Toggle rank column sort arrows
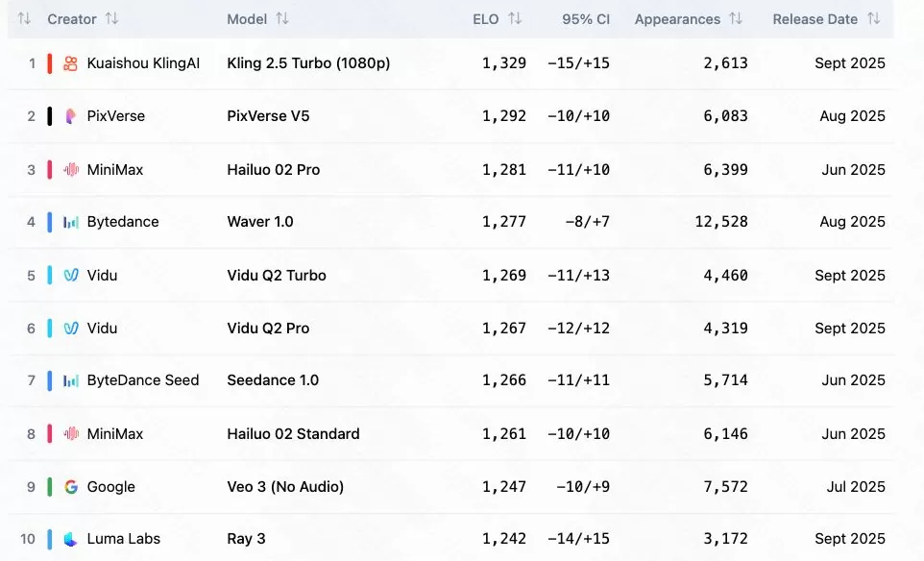The width and height of the screenshot is (924, 561). pos(25,19)
